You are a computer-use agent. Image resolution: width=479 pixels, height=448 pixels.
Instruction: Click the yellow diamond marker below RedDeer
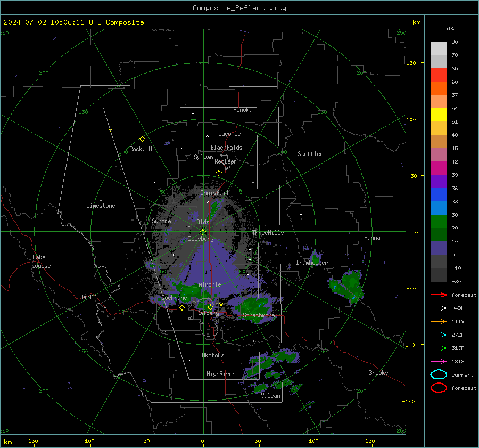[x=219, y=173]
